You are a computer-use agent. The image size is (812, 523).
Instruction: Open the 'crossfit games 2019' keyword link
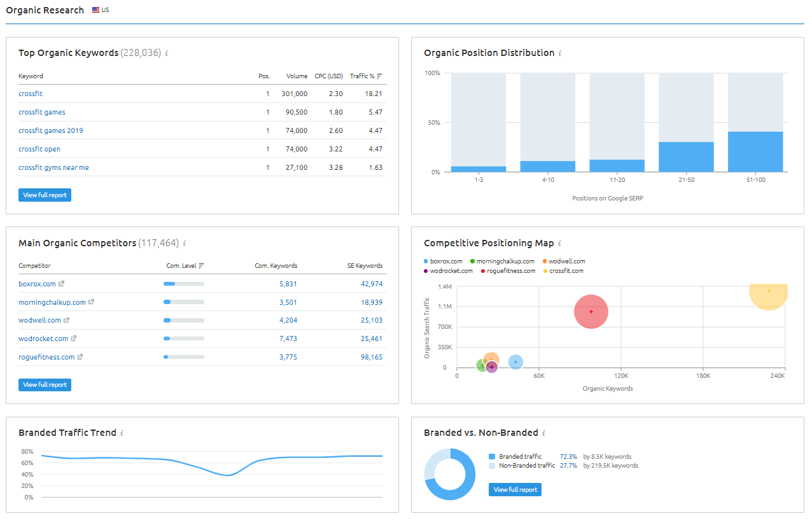click(x=51, y=130)
